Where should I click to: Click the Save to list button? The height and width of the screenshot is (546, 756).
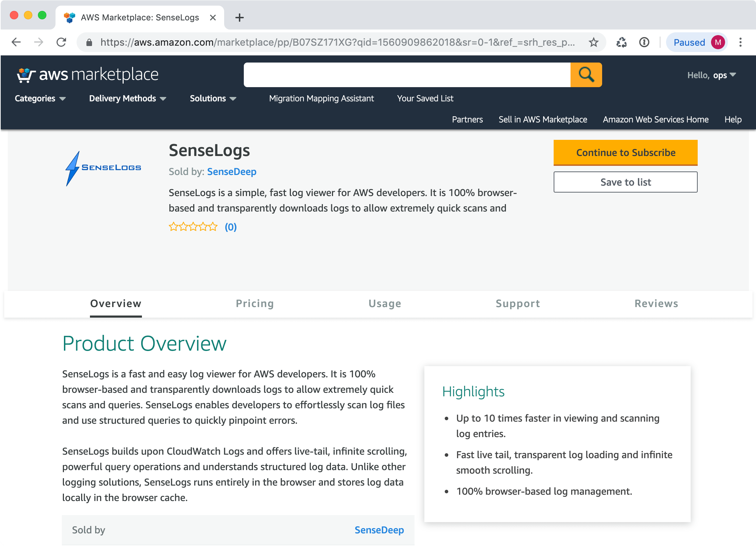click(626, 182)
